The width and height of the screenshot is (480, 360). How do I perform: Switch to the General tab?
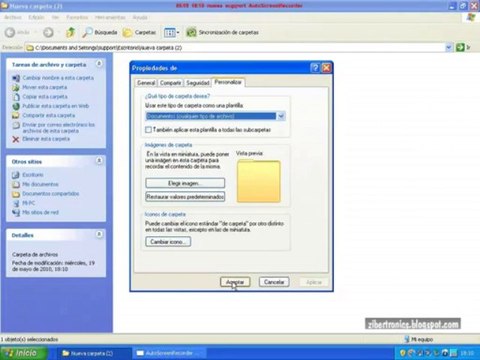tap(146, 83)
